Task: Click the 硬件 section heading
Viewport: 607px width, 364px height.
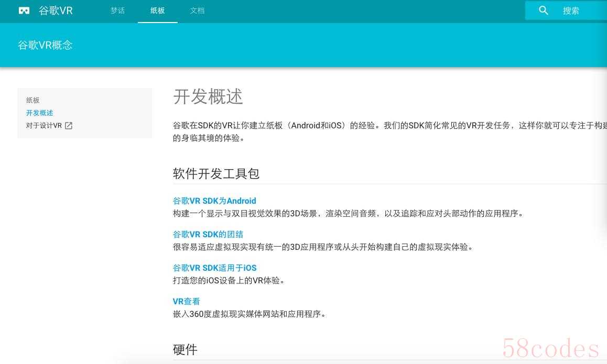Action: tap(185, 350)
